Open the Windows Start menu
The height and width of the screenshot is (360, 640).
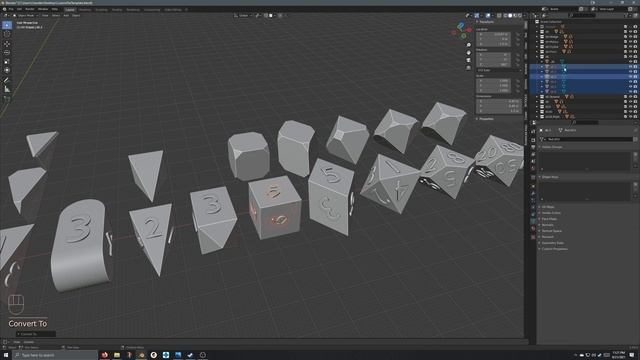pyautogui.click(x=6, y=355)
